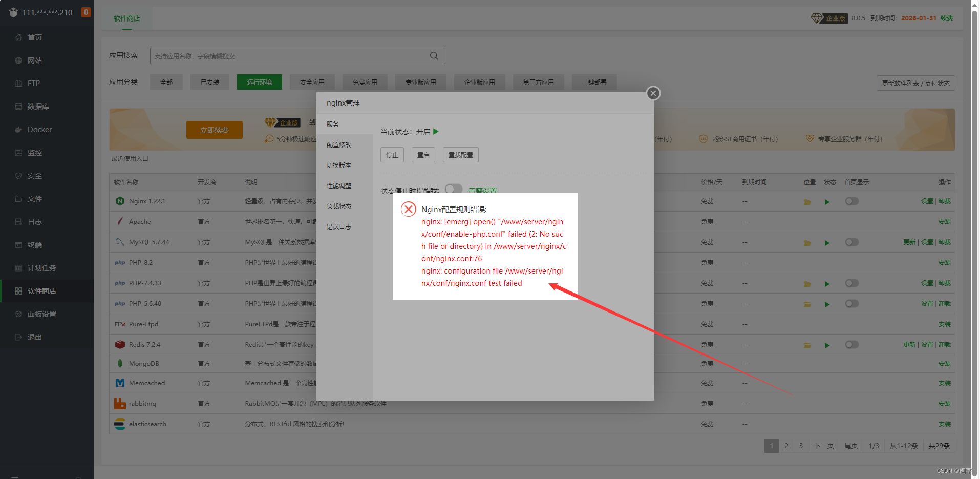
Task: Click 更新软件列表 / 支付状态 button
Action: (915, 83)
